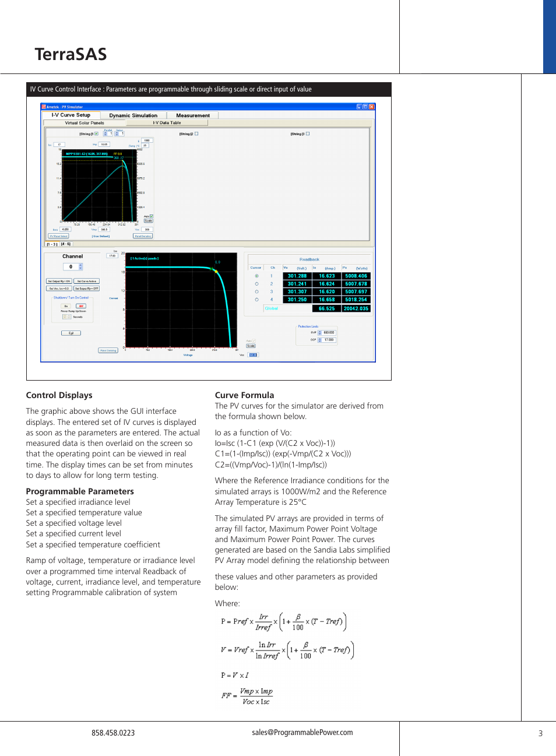Click the Voc field under upper graph
Viewport: 556px width, 756px height.
pyautogui.click(x=147, y=230)
